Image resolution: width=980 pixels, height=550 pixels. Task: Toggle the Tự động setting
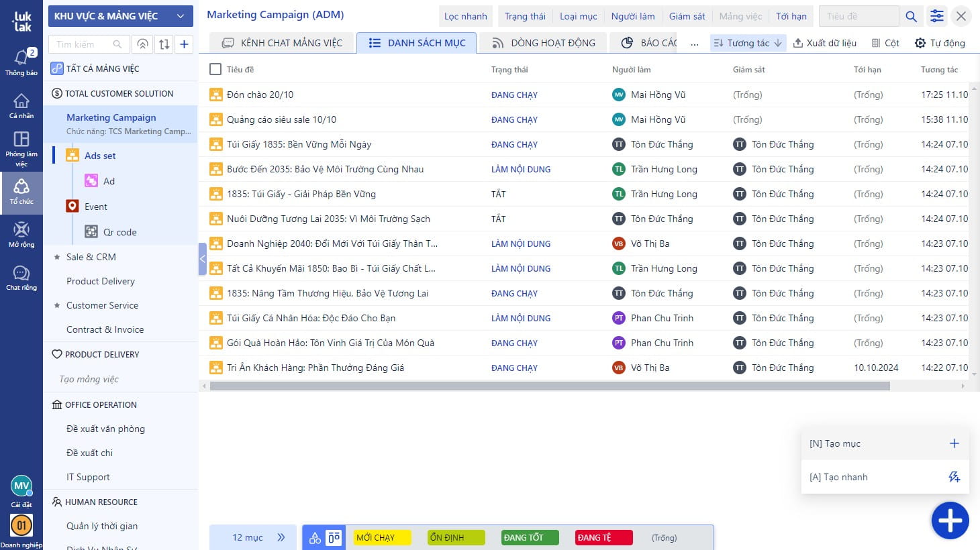939,43
